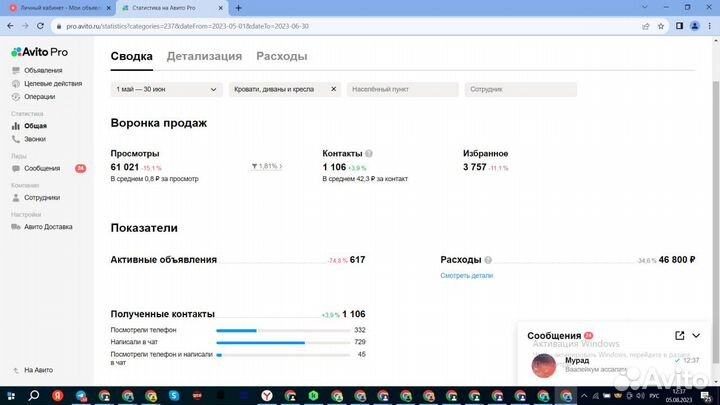The height and width of the screenshot is (405, 720).
Task: Open Windows taskbar search
Action: 34,396
